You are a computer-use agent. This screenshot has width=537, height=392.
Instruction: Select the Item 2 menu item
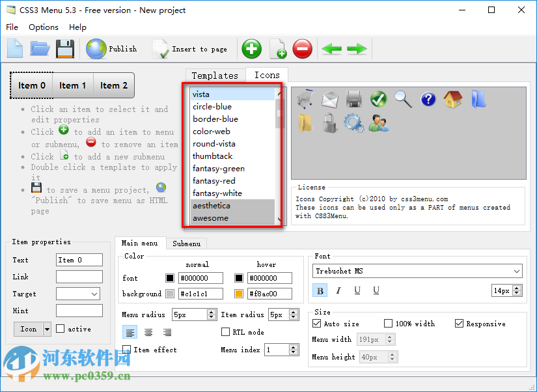pos(115,85)
